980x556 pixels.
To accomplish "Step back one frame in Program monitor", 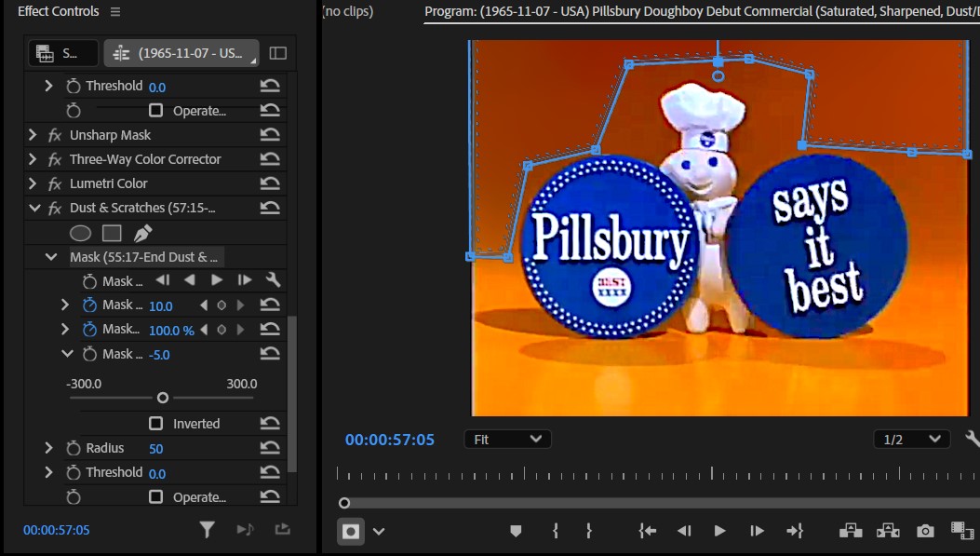I will pyautogui.click(x=684, y=531).
